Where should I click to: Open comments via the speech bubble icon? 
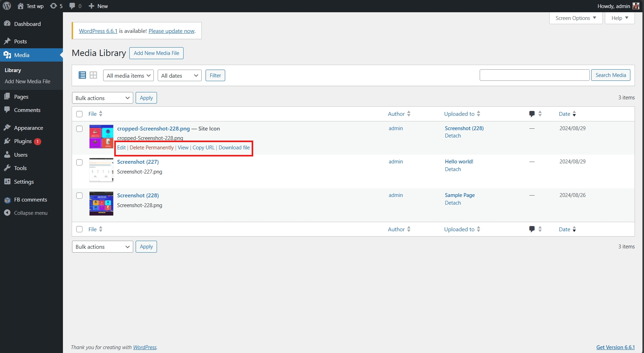(72, 6)
